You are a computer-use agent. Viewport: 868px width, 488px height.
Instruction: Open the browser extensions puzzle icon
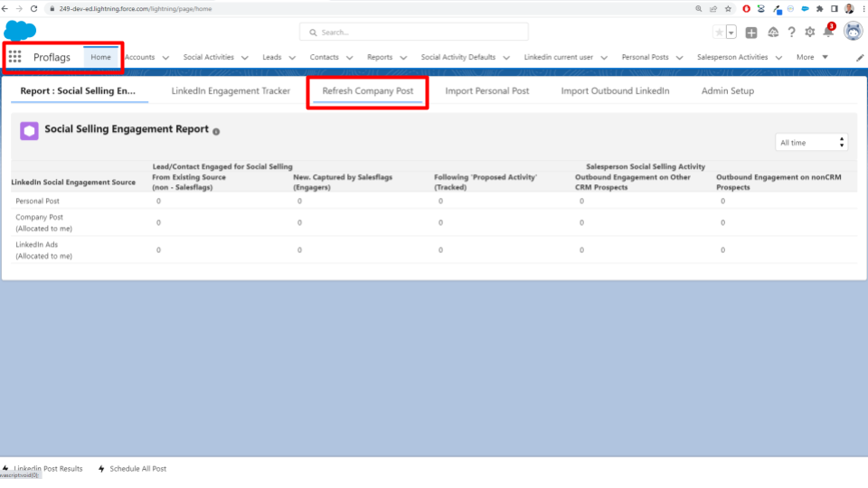click(819, 9)
